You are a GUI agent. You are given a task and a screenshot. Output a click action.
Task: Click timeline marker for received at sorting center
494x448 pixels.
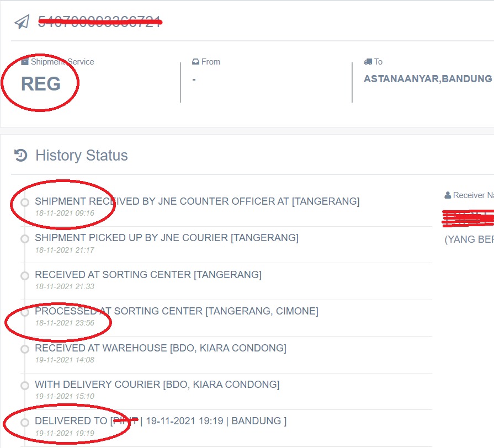coord(25,276)
